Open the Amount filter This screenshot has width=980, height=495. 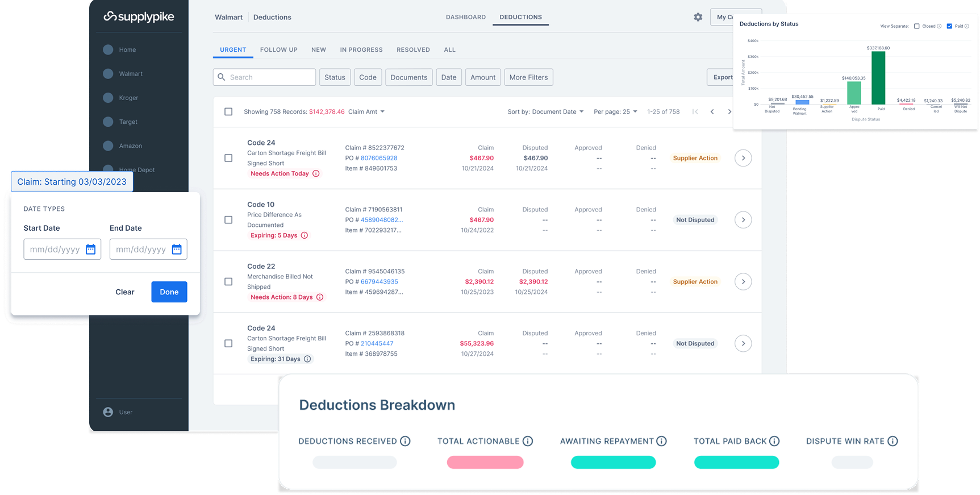pos(483,77)
